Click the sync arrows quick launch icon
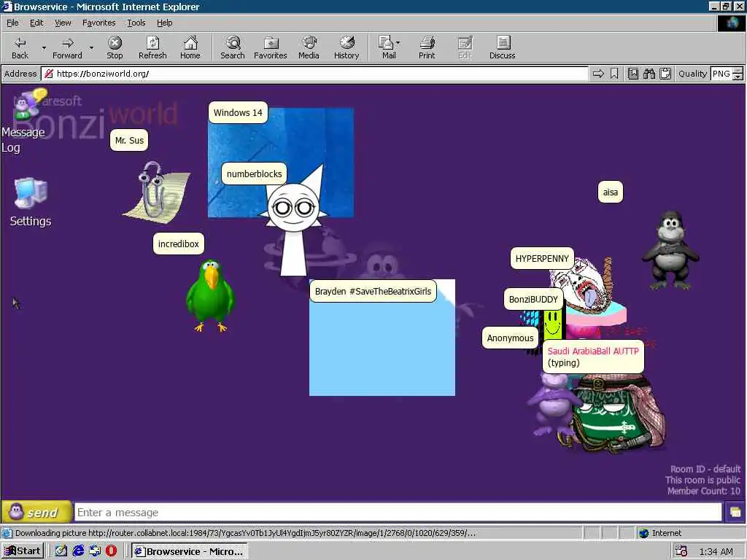This screenshot has width=747, height=560. (x=95, y=551)
